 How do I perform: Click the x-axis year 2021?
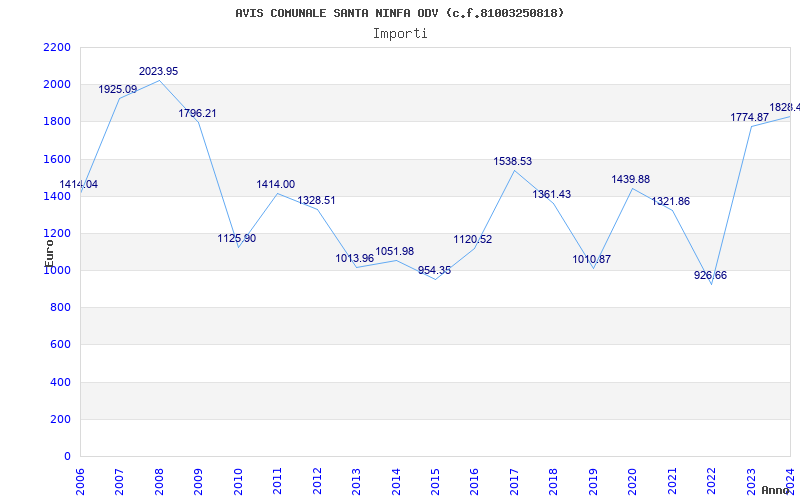coord(672,482)
